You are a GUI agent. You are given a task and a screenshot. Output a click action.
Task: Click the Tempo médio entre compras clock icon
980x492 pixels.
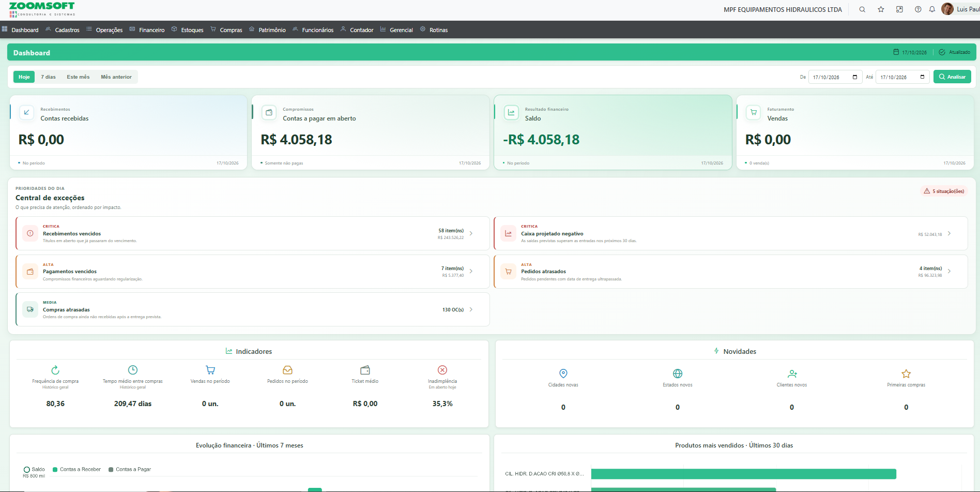click(133, 370)
